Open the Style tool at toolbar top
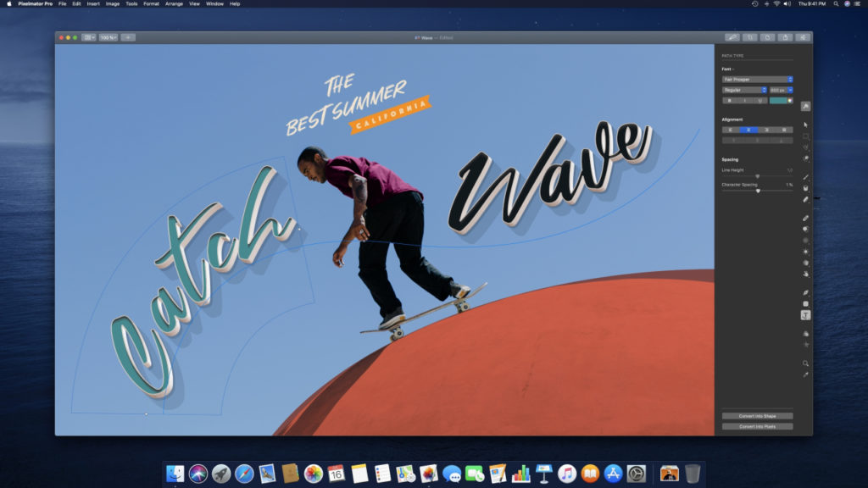This screenshot has height=488, width=868. pos(805,106)
